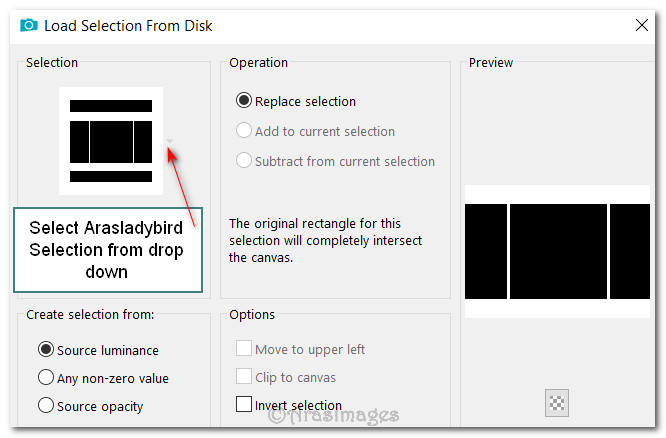Open the selection drop-down arrow
The width and height of the screenshot is (666, 438).
[x=170, y=141]
